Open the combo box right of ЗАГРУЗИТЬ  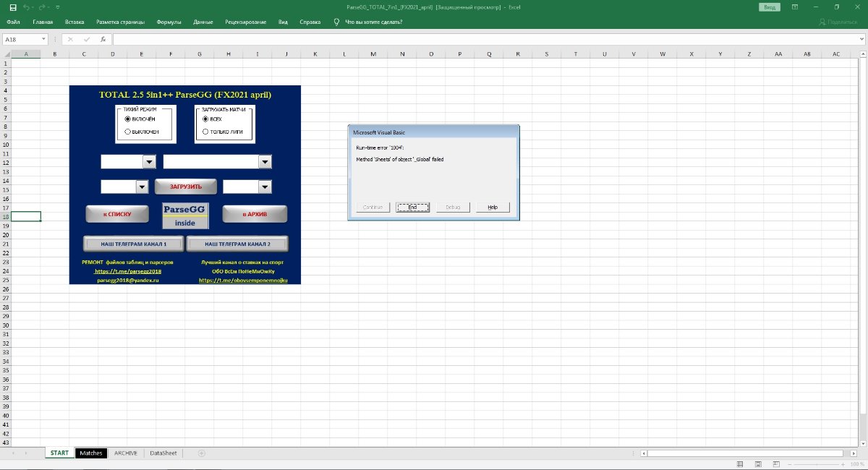pyautogui.click(x=265, y=187)
